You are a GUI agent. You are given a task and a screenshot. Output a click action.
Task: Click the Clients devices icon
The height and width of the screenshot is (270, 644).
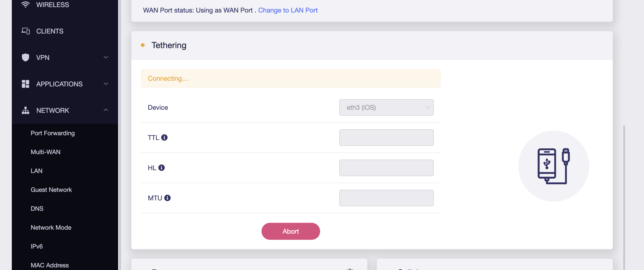tap(25, 31)
